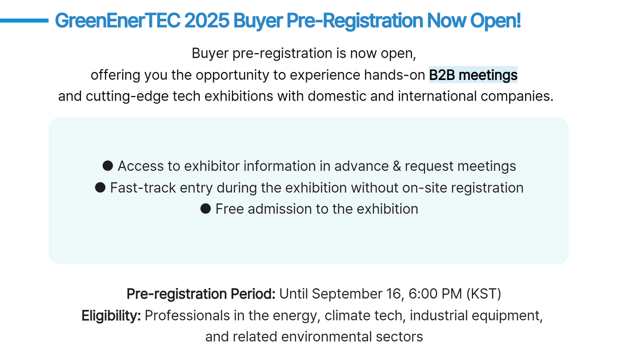
Task: Click the '6:00 PM (KST)' time text
Action: 455,294
